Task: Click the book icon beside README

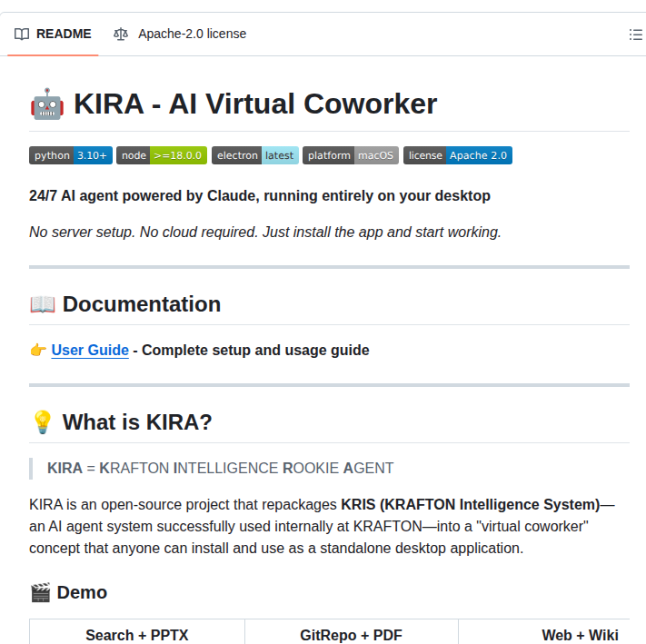Action: 22,34
